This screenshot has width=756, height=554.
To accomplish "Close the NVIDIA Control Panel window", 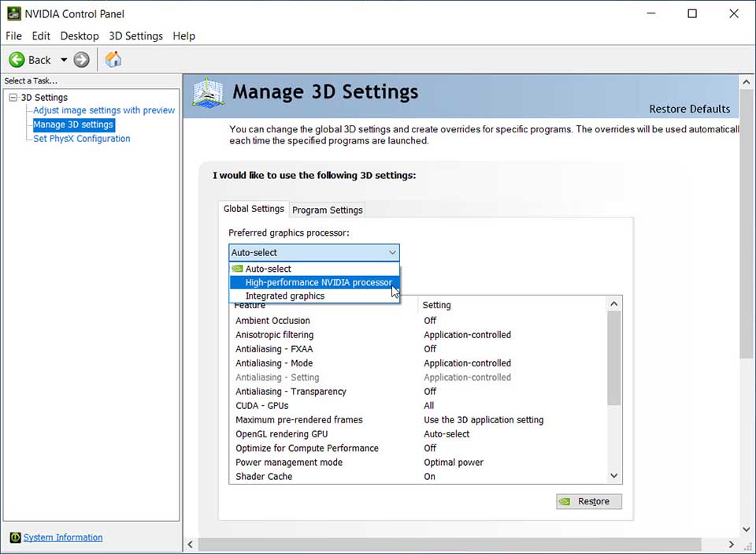I will (734, 13).
